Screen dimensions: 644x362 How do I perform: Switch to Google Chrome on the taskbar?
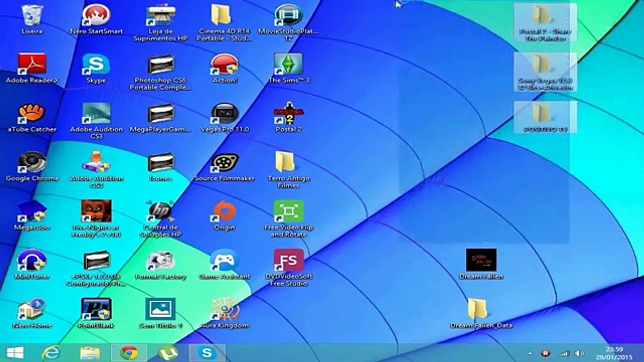pyautogui.click(x=129, y=352)
